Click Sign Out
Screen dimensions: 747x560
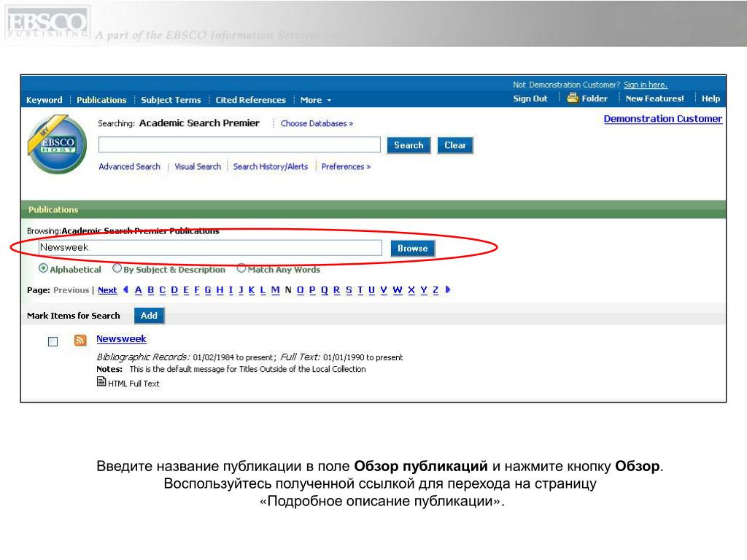(x=530, y=98)
